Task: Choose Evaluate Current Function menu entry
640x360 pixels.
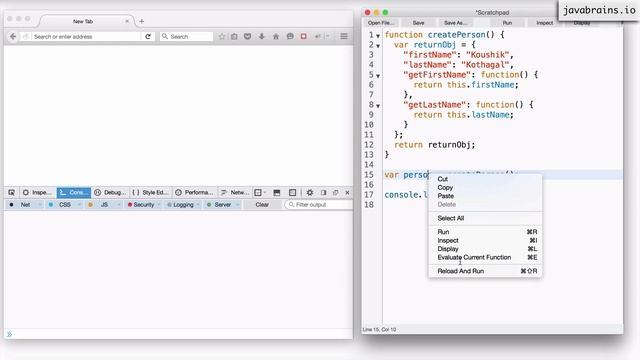Action: pyautogui.click(x=485, y=257)
